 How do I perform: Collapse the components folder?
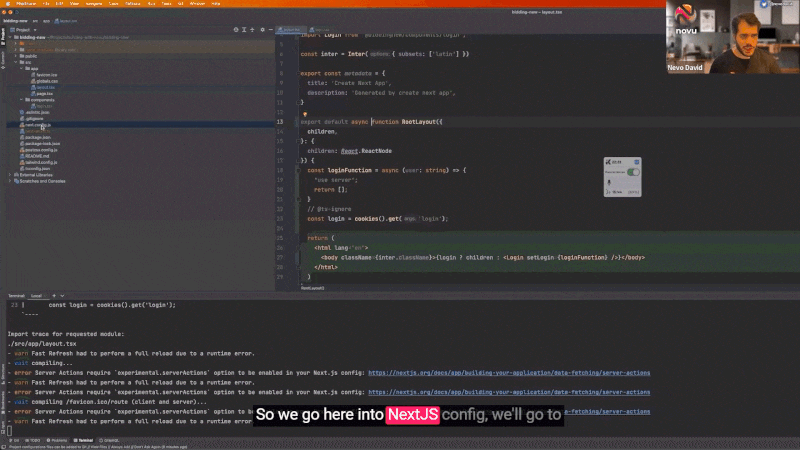click(x=21, y=100)
